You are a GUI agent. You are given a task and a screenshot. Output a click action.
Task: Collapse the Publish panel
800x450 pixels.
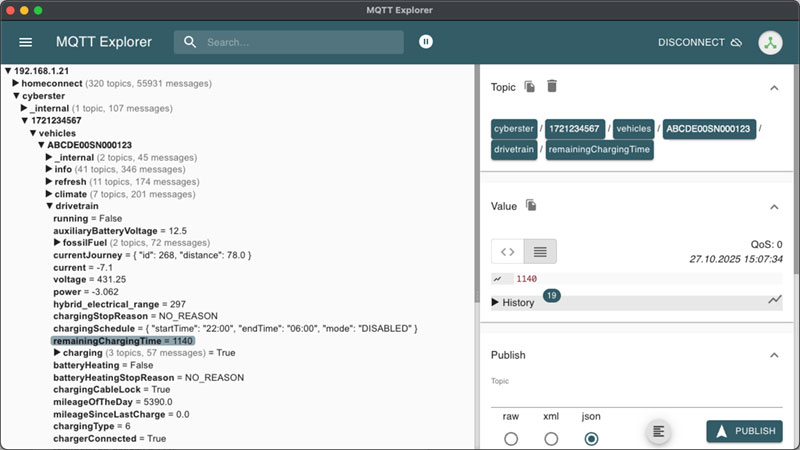[774, 355]
